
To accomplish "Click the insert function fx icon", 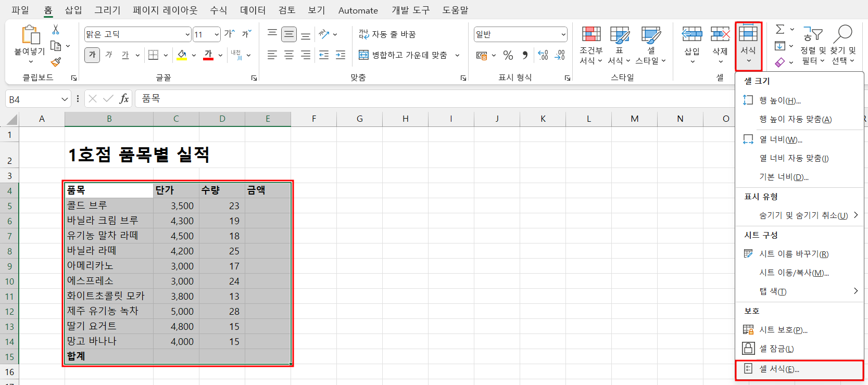I will [124, 99].
